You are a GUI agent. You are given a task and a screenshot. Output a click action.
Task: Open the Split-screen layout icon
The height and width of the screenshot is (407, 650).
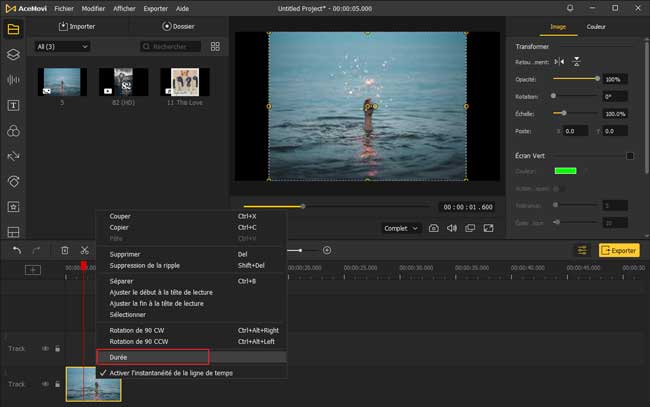[x=13, y=232]
